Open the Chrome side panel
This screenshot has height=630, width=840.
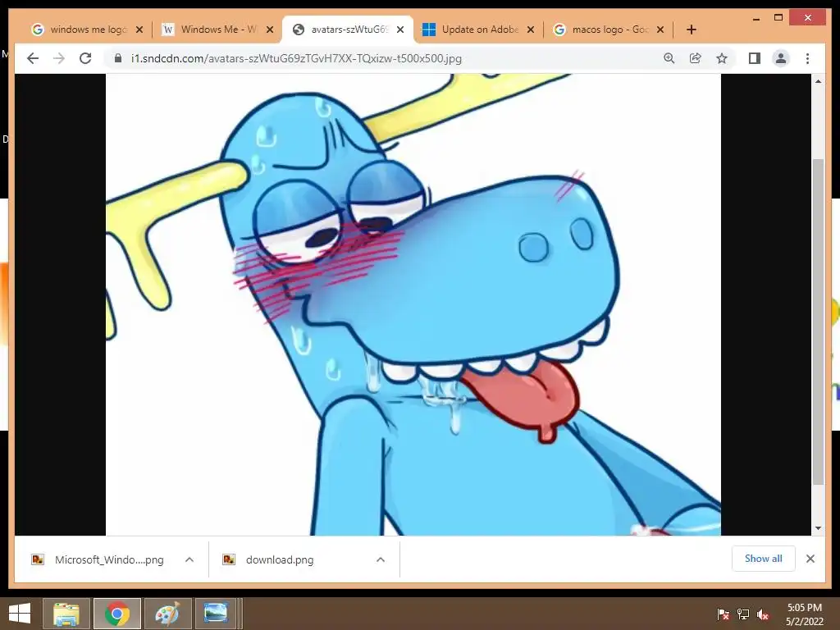(755, 58)
